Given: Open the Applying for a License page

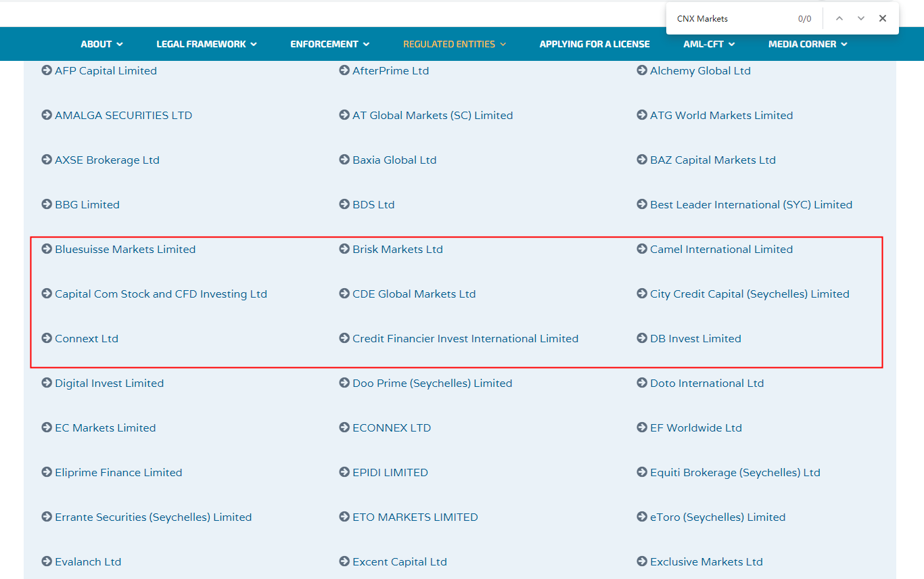Looking at the screenshot, I should (594, 44).
